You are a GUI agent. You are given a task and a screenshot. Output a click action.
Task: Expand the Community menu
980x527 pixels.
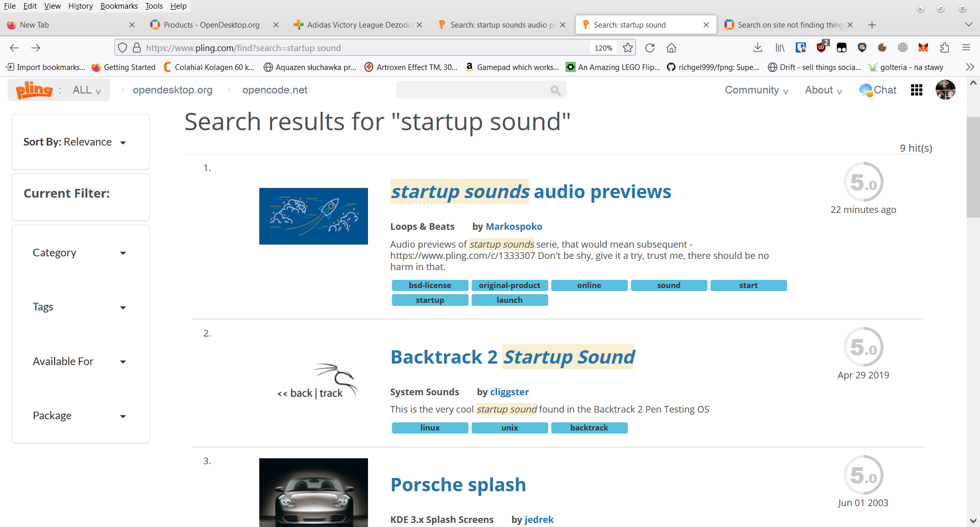coord(756,90)
